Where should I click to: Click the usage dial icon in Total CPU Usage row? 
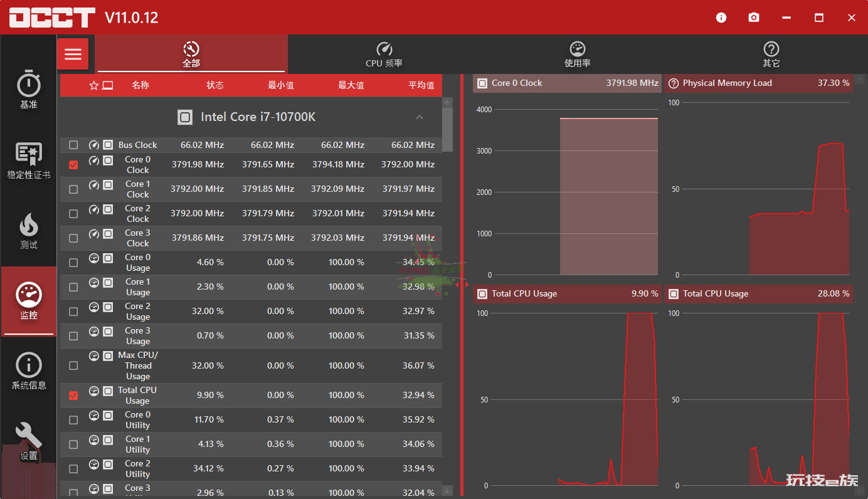coord(94,391)
